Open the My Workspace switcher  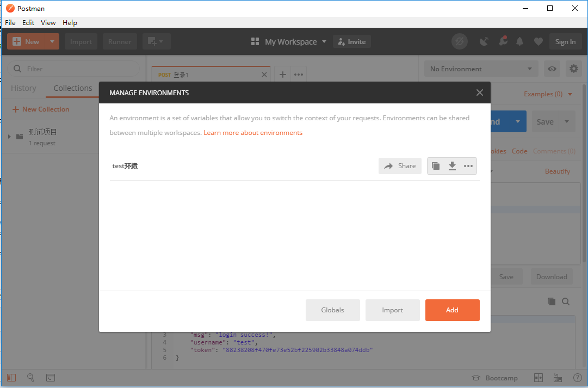point(289,42)
